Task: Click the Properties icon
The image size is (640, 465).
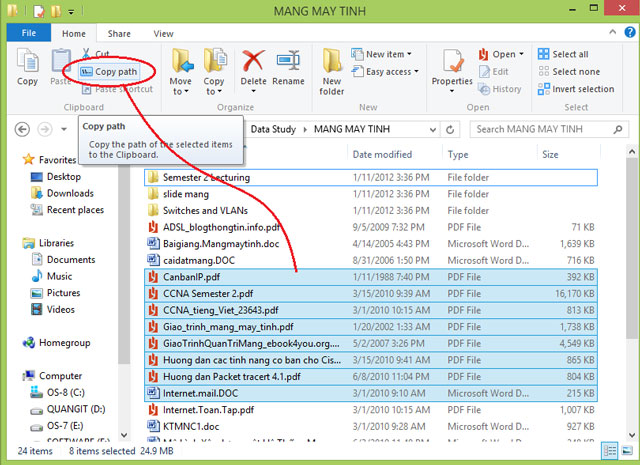Action: [x=452, y=62]
